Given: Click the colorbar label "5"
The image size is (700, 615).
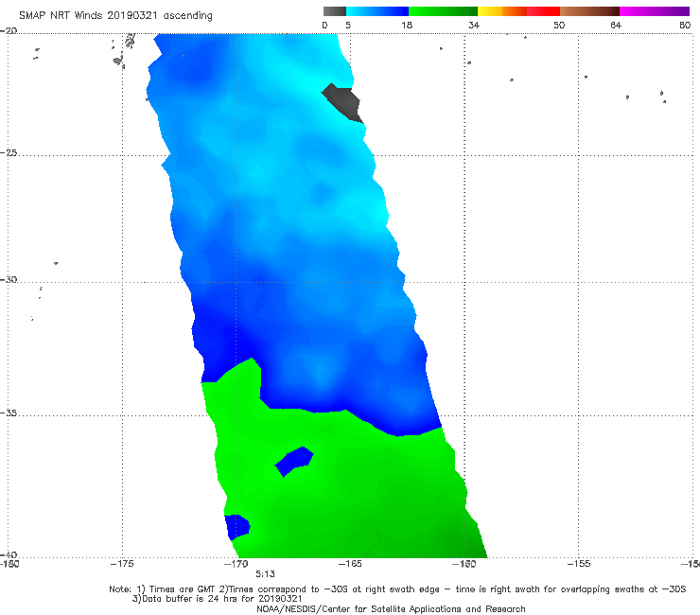Looking at the screenshot, I should [348, 26].
